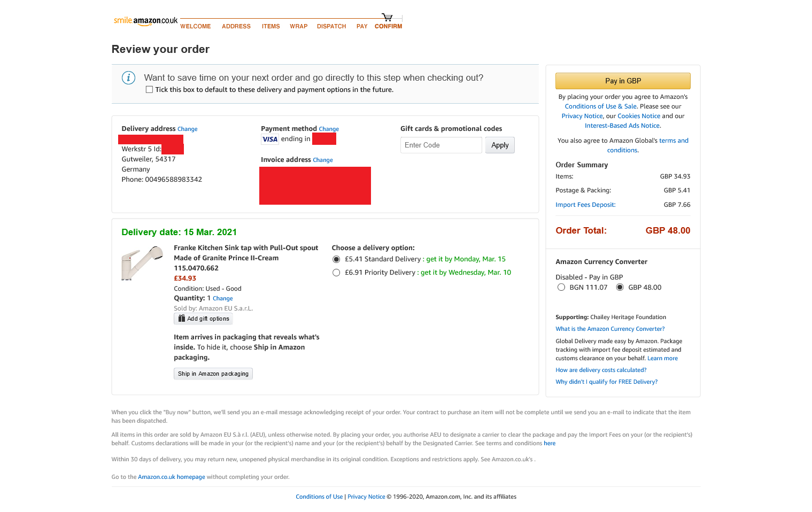Click the blue information icon
The width and height of the screenshot is (812, 512).
click(128, 78)
